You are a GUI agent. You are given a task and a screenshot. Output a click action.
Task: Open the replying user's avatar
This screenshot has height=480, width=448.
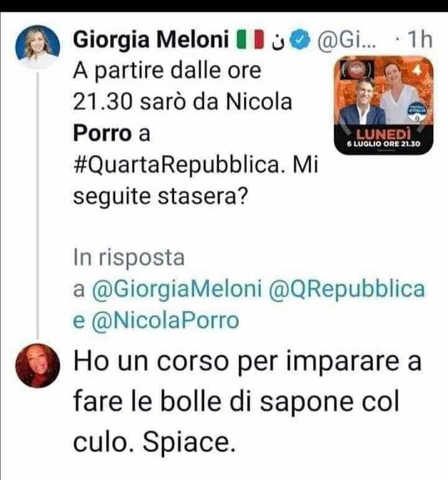[37, 366]
